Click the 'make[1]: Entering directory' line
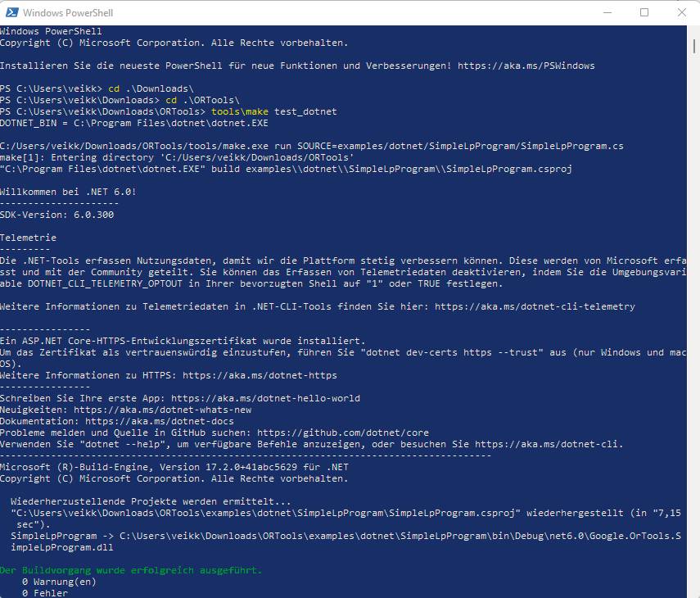Image resolution: width=700 pixels, height=598 pixels. click(x=177, y=157)
